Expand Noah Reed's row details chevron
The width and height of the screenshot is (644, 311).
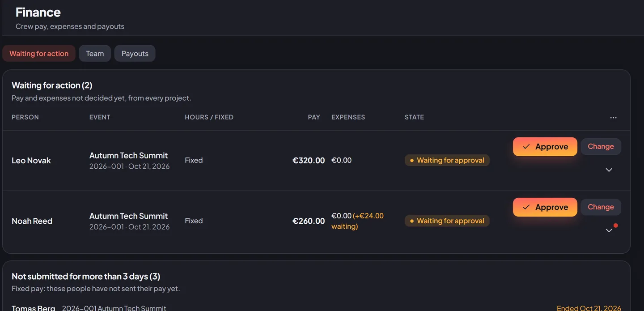tap(609, 230)
